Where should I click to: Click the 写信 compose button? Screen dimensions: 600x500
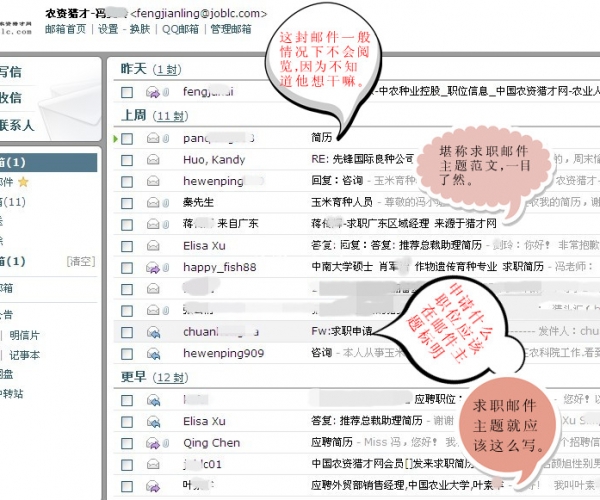10,72
